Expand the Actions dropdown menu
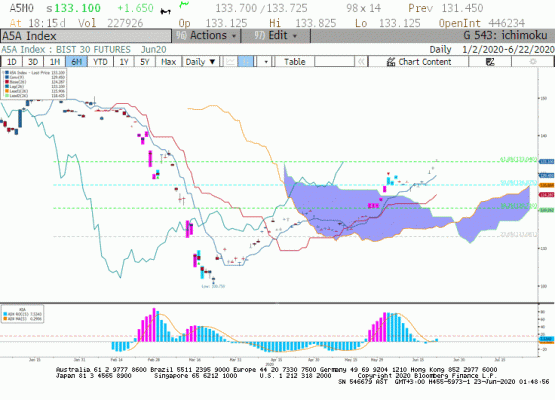Viewport: 555px width, 400px height. click(207, 36)
